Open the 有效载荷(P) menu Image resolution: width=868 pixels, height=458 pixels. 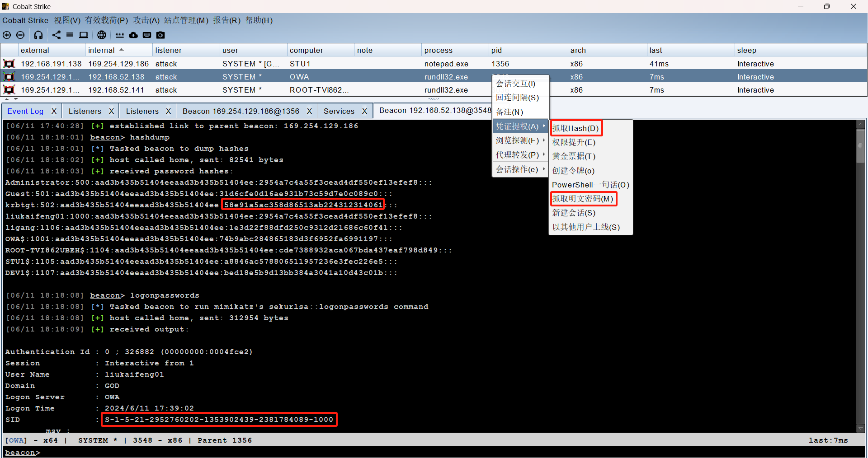coord(107,20)
